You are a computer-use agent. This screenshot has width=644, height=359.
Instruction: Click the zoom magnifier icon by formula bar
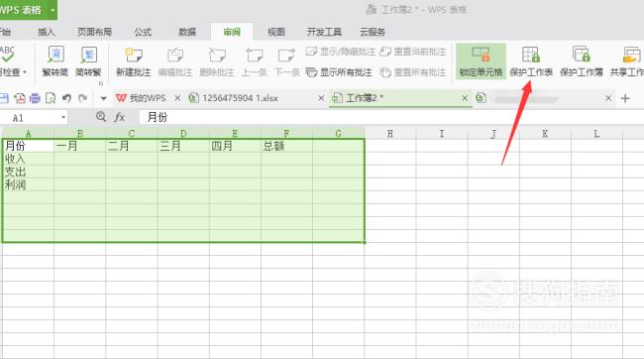click(x=101, y=117)
